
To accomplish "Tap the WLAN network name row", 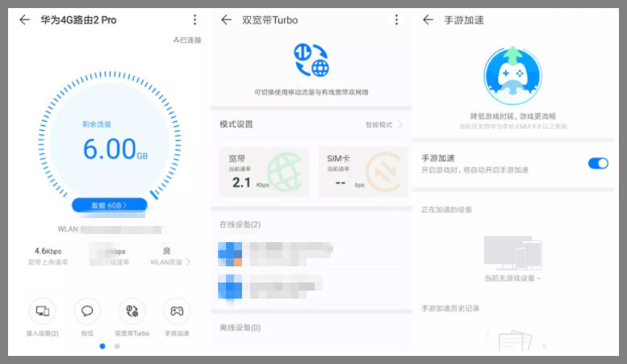I will [112, 229].
